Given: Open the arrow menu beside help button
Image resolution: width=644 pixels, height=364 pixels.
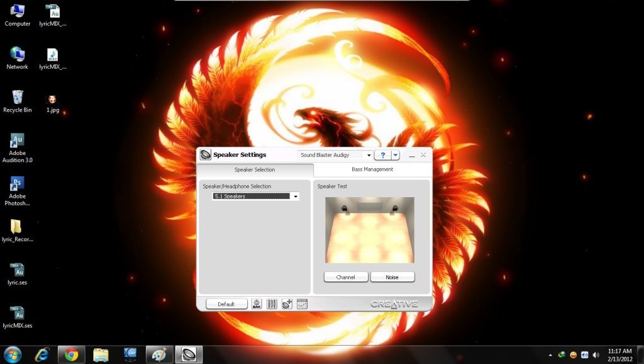Looking at the screenshot, I should 395,155.
